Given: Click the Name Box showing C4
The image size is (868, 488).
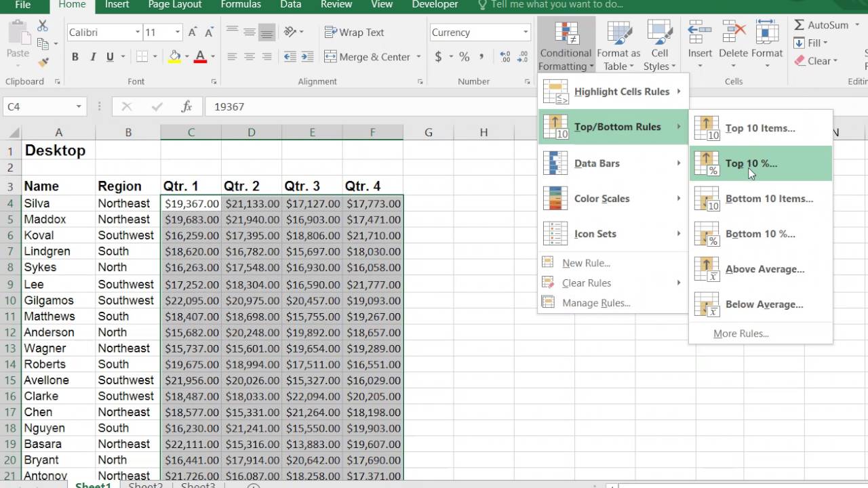Looking at the screenshot, I should (44, 106).
